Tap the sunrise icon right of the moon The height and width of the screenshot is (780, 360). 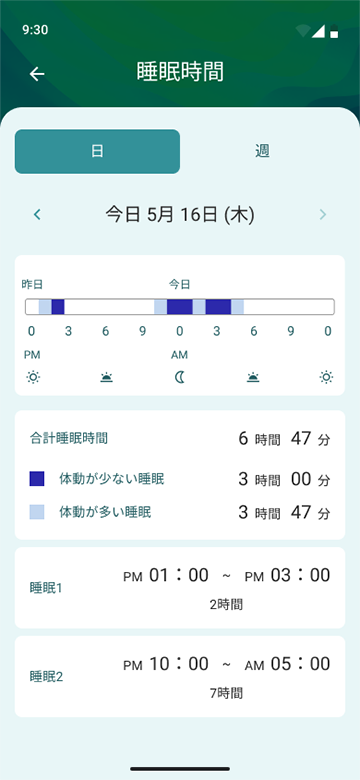(x=254, y=378)
